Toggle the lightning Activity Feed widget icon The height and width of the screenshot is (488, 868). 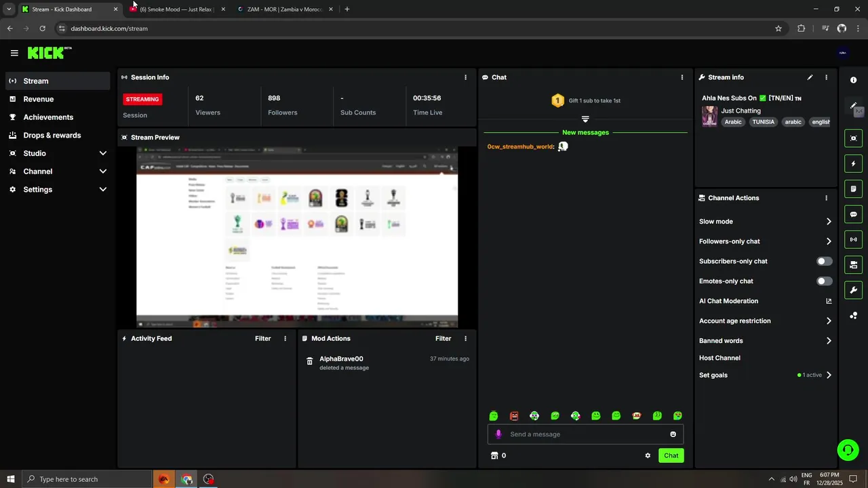[854, 163]
